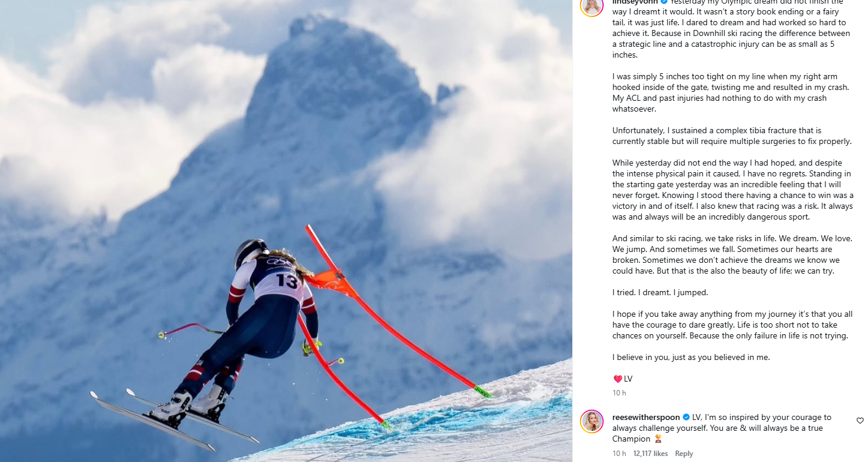Open the reesewitherspoon username link
Image resolution: width=868 pixels, height=462 pixels.
tap(646, 417)
